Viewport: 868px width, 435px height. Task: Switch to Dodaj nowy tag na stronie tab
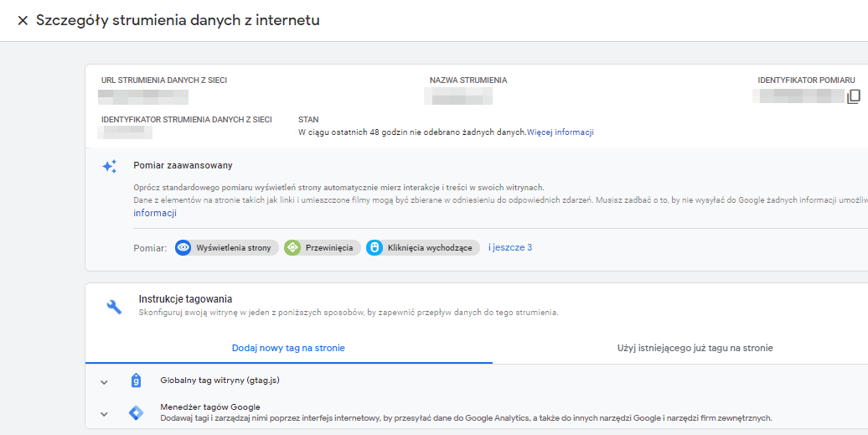288,348
